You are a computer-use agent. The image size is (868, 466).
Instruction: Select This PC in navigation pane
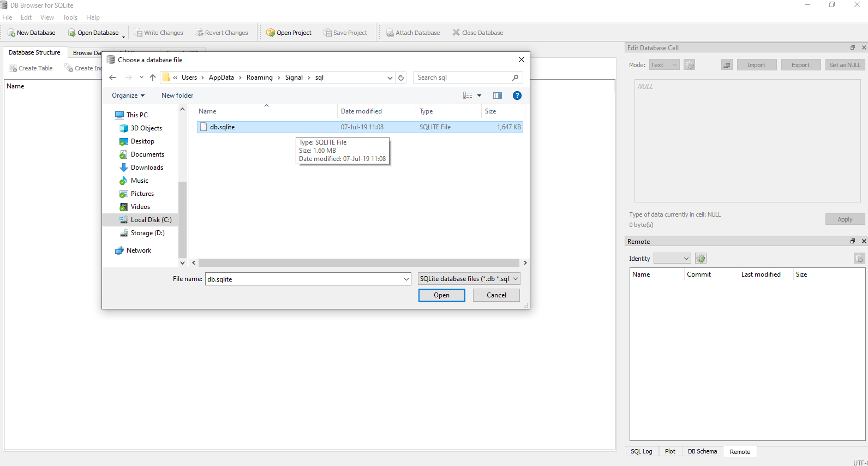click(137, 115)
